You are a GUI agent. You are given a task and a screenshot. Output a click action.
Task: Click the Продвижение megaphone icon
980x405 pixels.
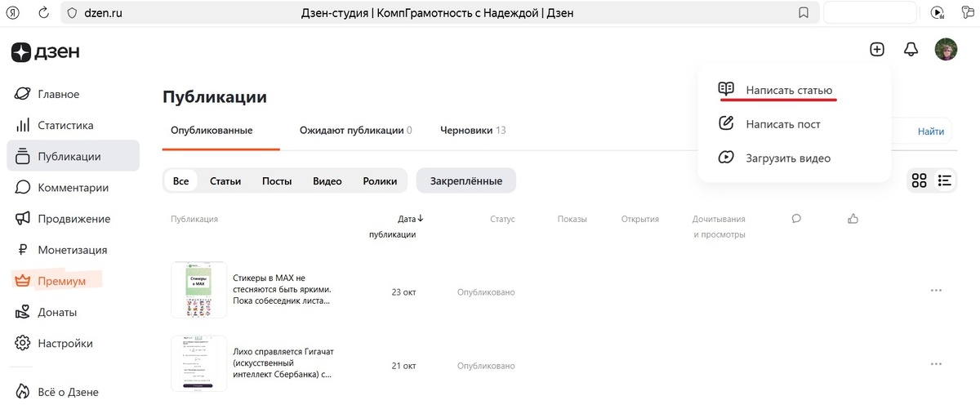pyautogui.click(x=23, y=218)
